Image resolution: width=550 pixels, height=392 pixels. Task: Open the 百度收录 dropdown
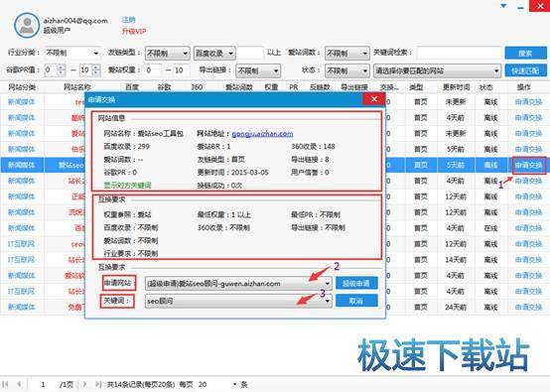(x=214, y=54)
